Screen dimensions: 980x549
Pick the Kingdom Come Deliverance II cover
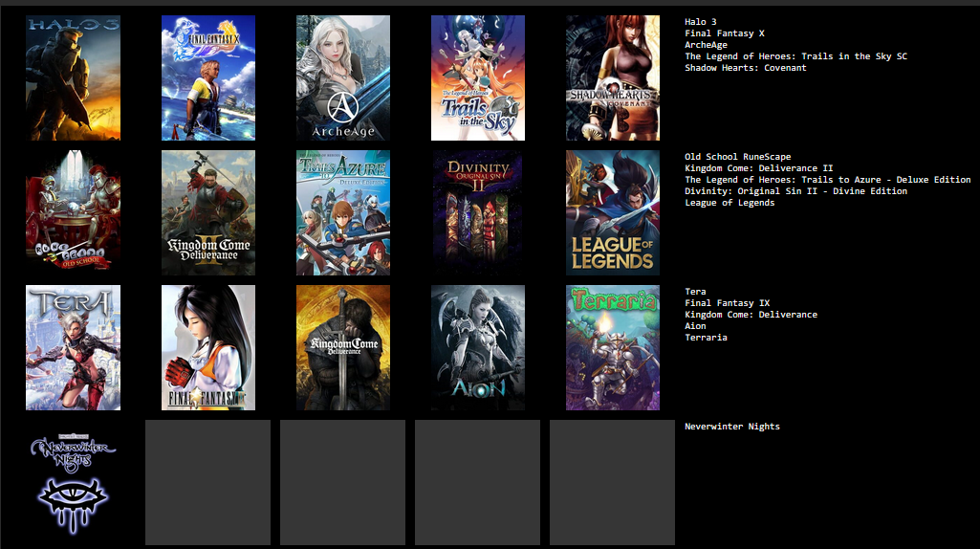point(208,212)
